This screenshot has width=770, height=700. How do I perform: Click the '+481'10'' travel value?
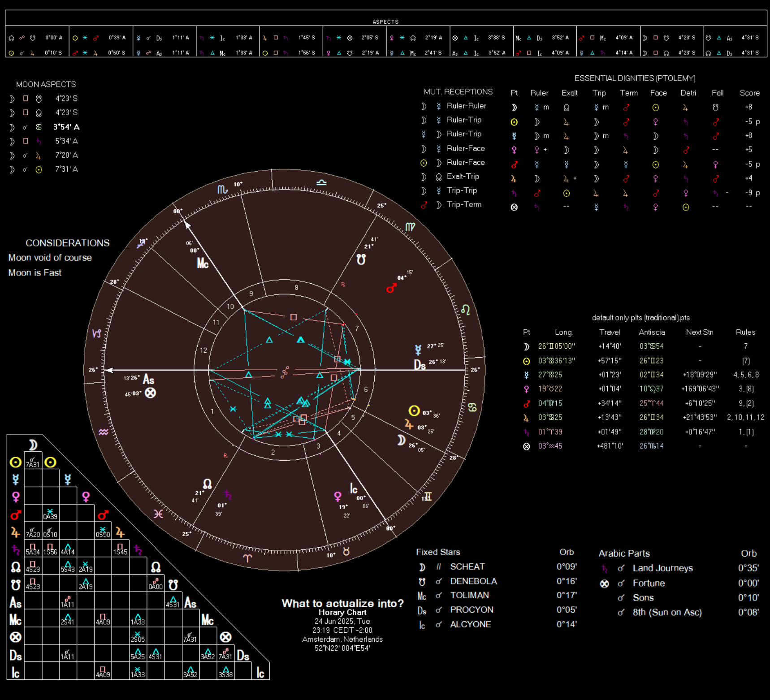[610, 446]
